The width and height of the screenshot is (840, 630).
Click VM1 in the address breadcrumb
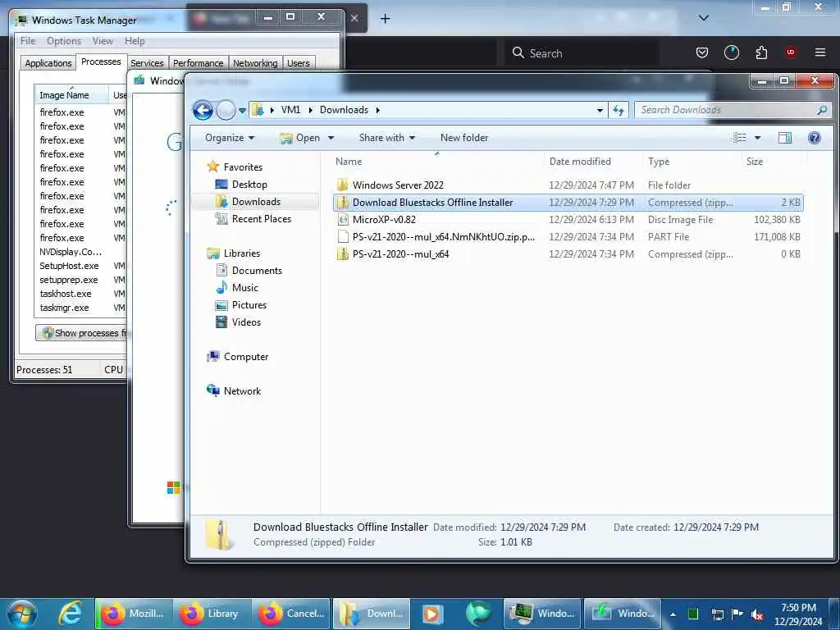pyautogui.click(x=290, y=110)
